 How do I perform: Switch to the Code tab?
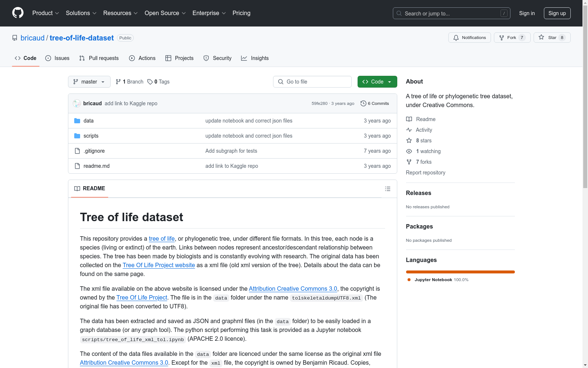(26, 58)
